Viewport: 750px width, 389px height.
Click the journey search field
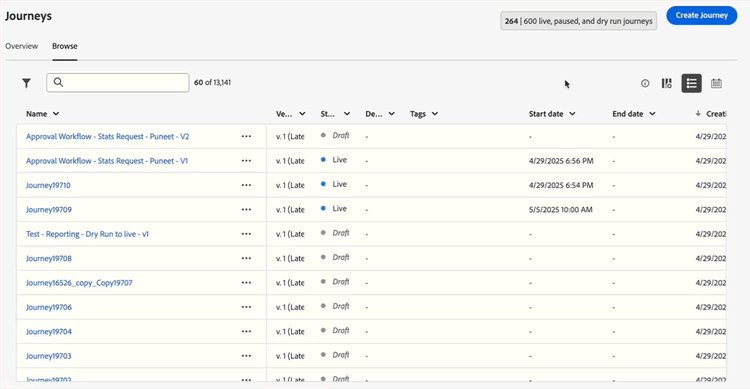tap(118, 82)
